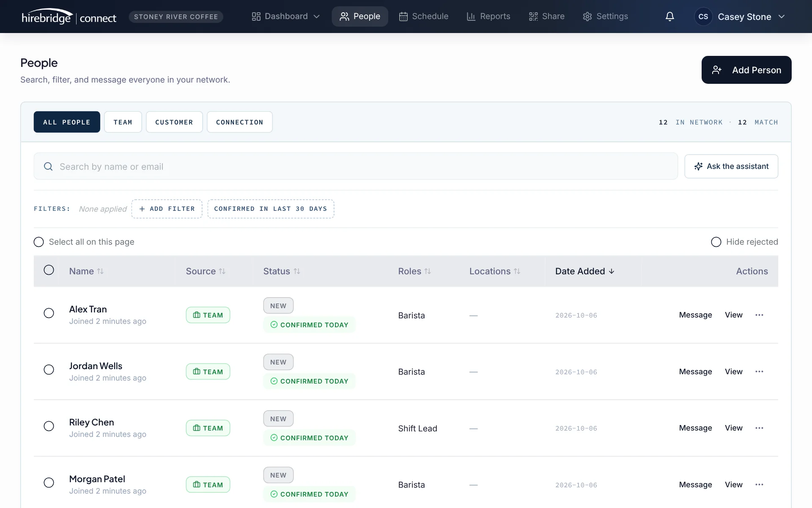The image size is (812, 508).
Task: Click the Casey Stone CS avatar
Action: tap(703, 17)
